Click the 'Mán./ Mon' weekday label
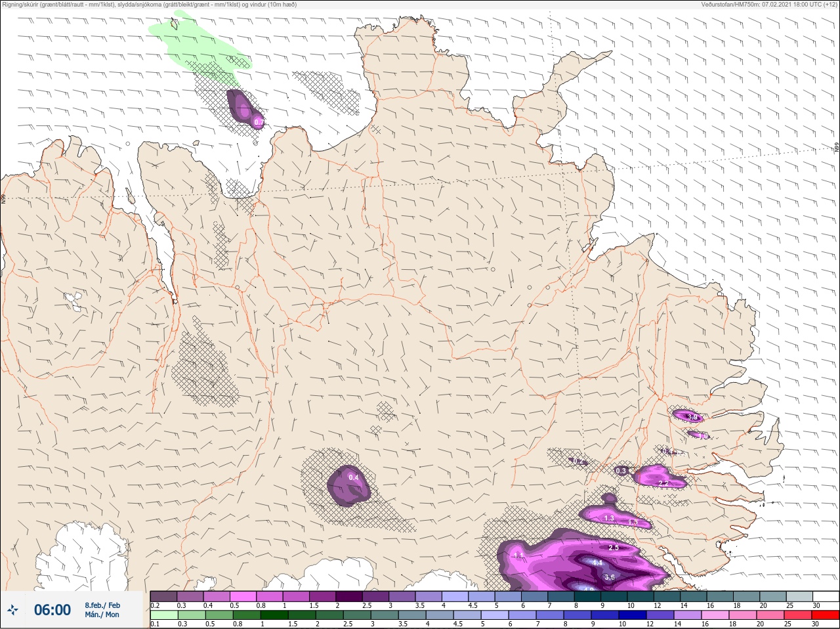This screenshot has height=629, width=840. [x=102, y=615]
